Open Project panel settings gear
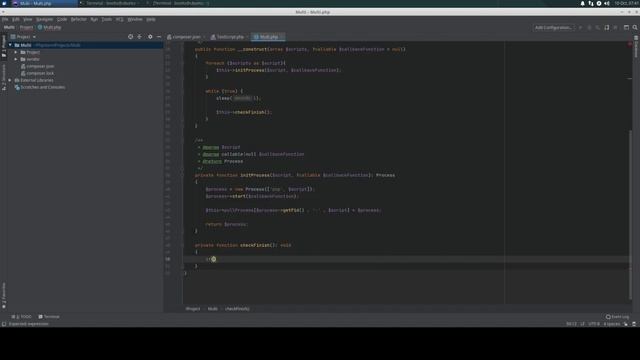The height and width of the screenshot is (360, 640). point(150,37)
